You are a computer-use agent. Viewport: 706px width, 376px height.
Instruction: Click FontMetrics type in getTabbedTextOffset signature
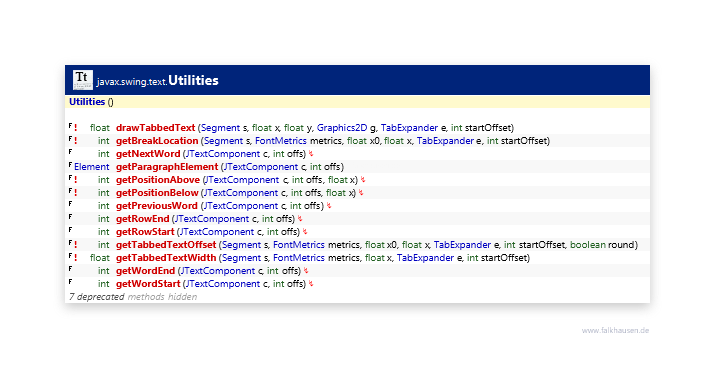point(299,245)
